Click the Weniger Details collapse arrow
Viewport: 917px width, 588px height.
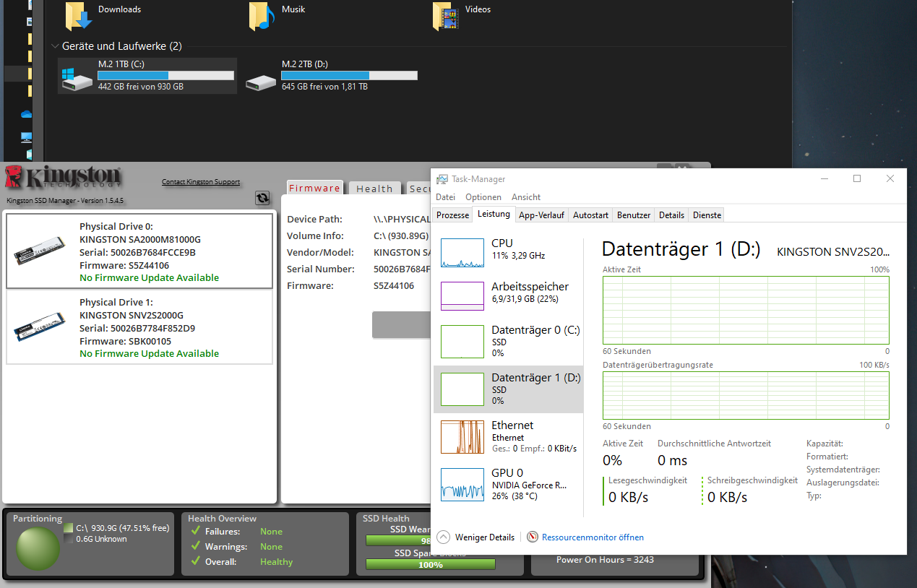[444, 537]
